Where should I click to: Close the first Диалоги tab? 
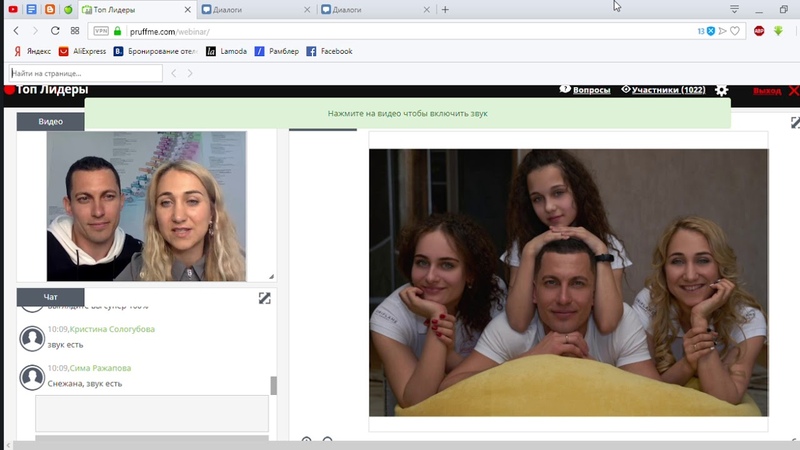click(307, 10)
